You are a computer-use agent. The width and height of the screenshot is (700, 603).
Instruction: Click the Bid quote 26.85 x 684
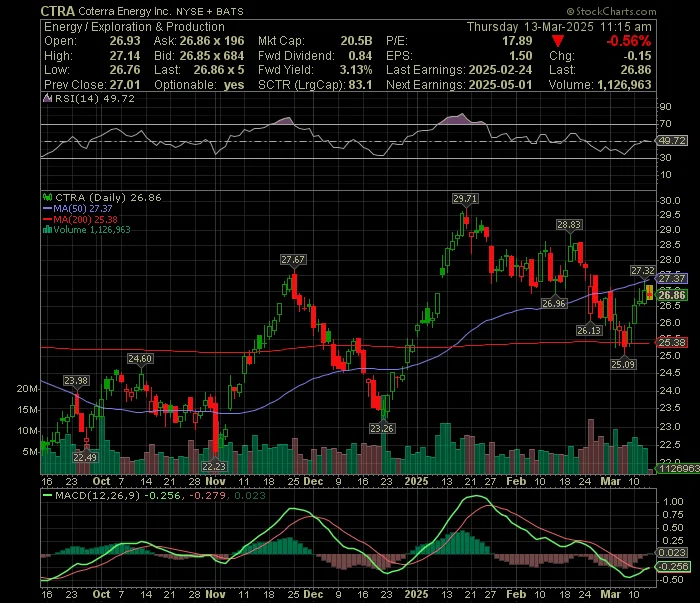[x=212, y=56]
